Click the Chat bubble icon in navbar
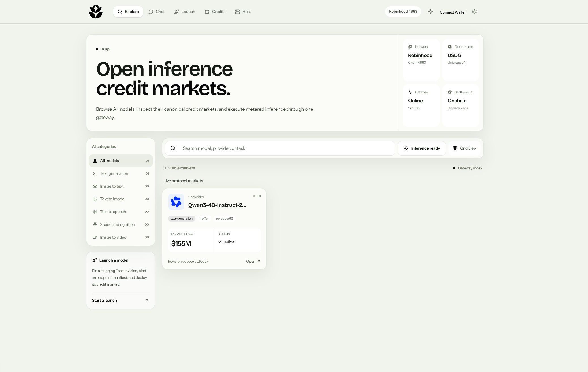The height and width of the screenshot is (372, 588). point(151,12)
